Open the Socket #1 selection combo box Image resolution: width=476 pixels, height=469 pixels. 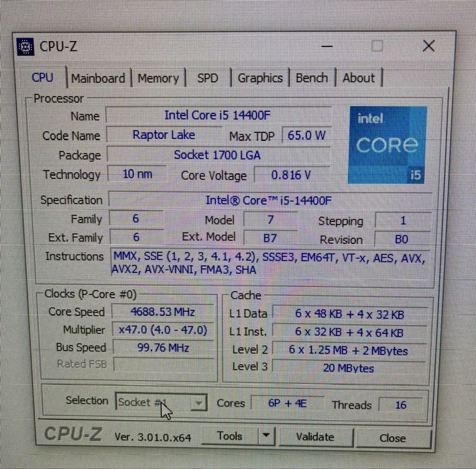click(161, 402)
